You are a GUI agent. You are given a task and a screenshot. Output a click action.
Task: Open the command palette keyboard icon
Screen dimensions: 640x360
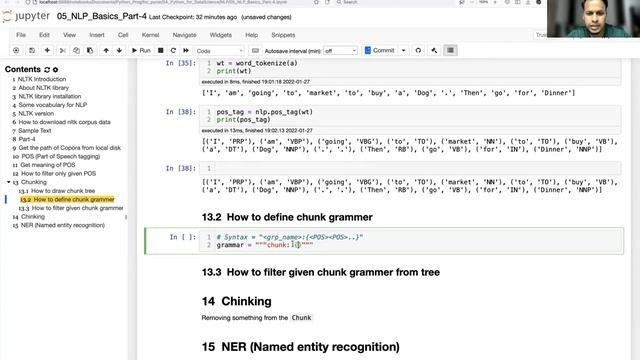point(255,51)
